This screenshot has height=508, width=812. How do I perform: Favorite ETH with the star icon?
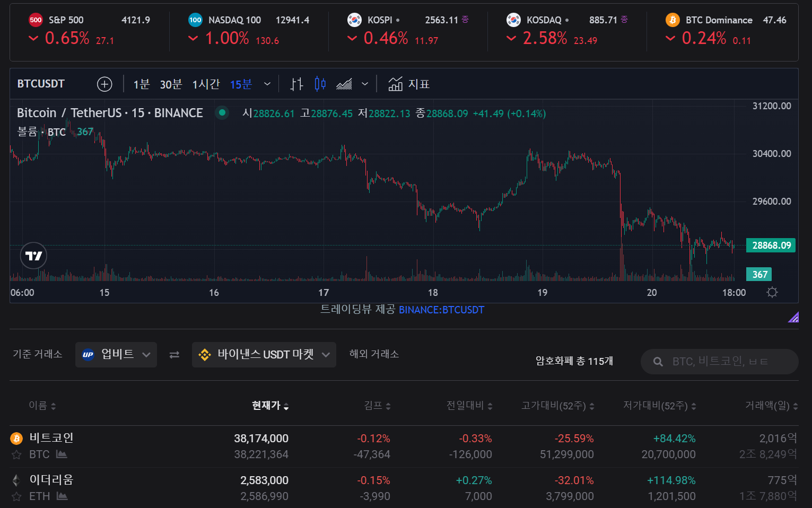(x=16, y=496)
